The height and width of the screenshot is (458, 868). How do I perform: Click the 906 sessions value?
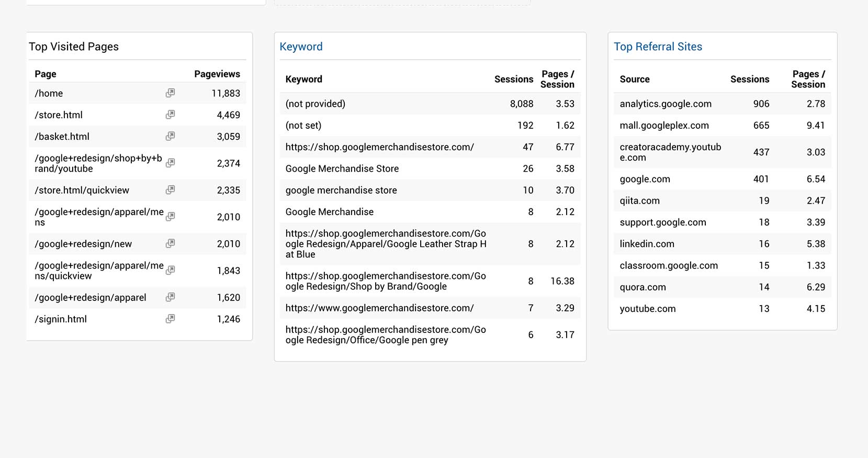(761, 104)
